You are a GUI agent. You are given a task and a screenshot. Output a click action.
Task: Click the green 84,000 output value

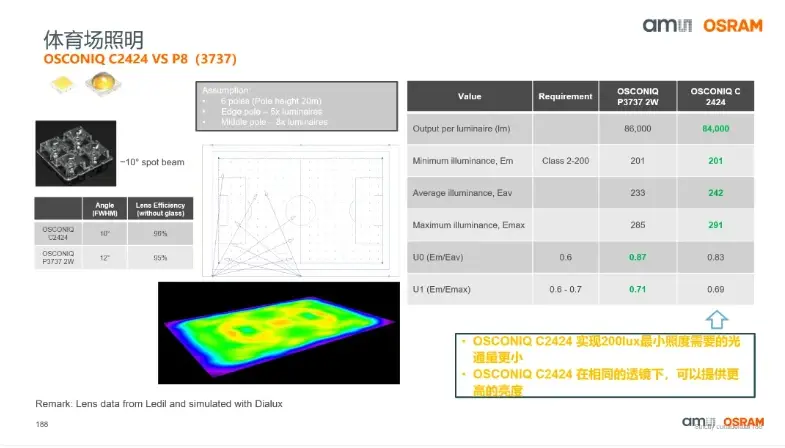[715, 129]
